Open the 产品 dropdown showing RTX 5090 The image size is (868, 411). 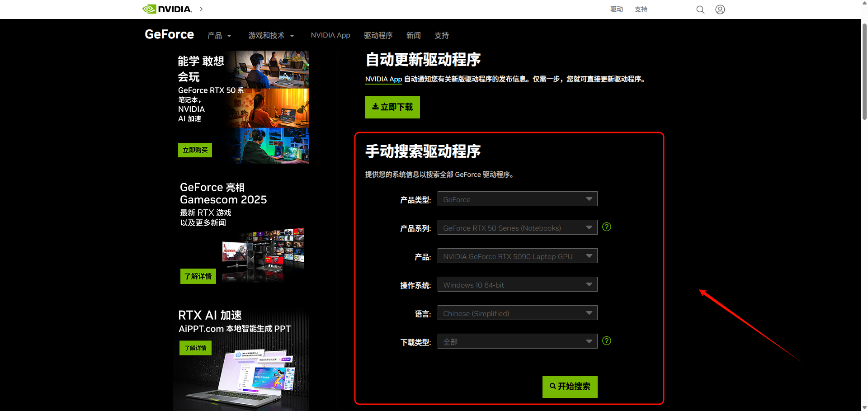tap(517, 256)
